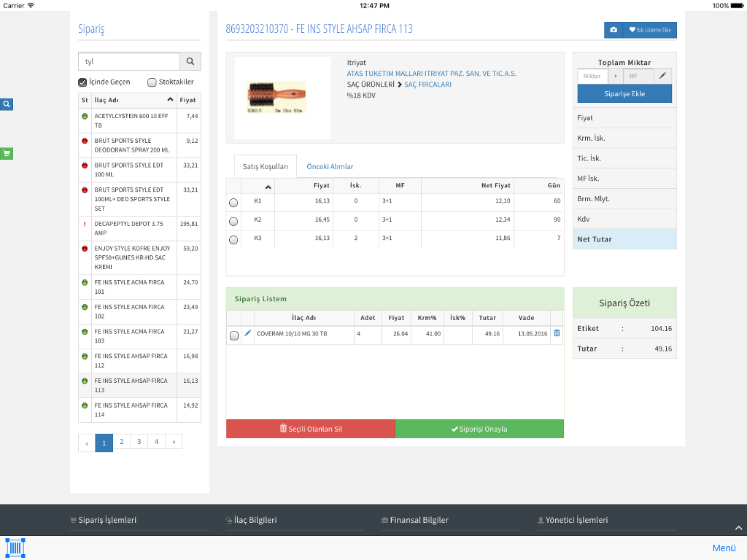Image resolution: width=747 pixels, height=560 pixels.
Task: Click the Fiyat column header in product list
Action: (187, 100)
